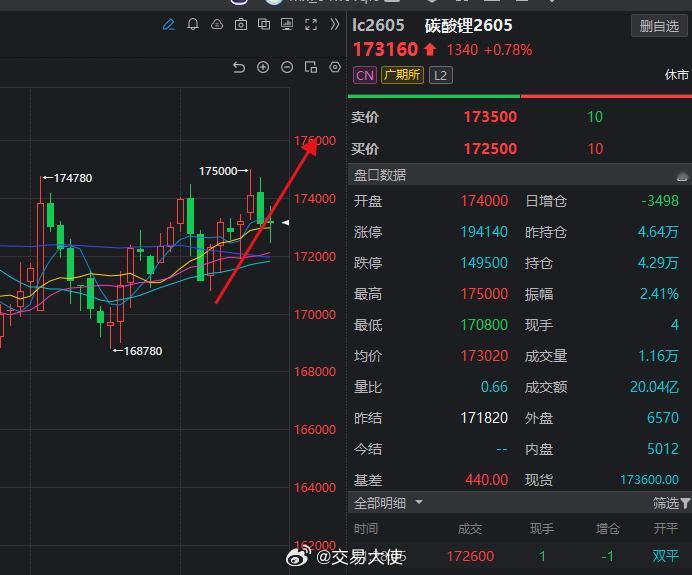Open the overlay compare windows icon
The image size is (692, 575).
pyautogui.click(x=264, y=24)
